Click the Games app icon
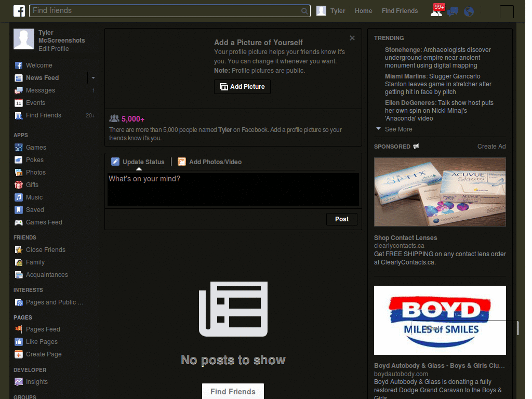This screenshot has height=399, width=532. click(x=19, y=147)
